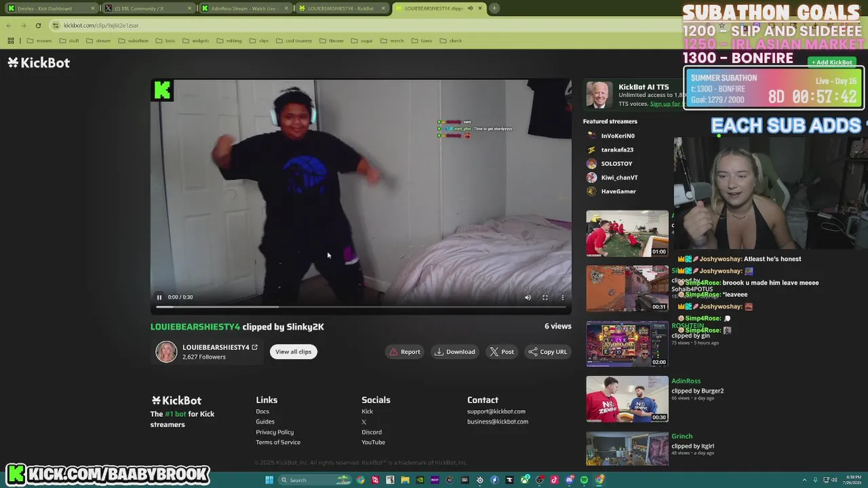Open the stream bookmark folder
This screenshot has width=868, height=488.
tap(98, 41)
